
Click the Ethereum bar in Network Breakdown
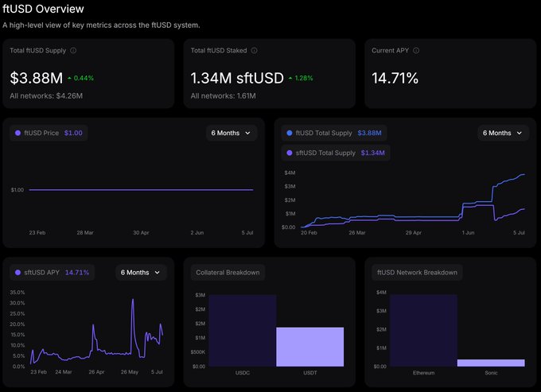point(423,330)
